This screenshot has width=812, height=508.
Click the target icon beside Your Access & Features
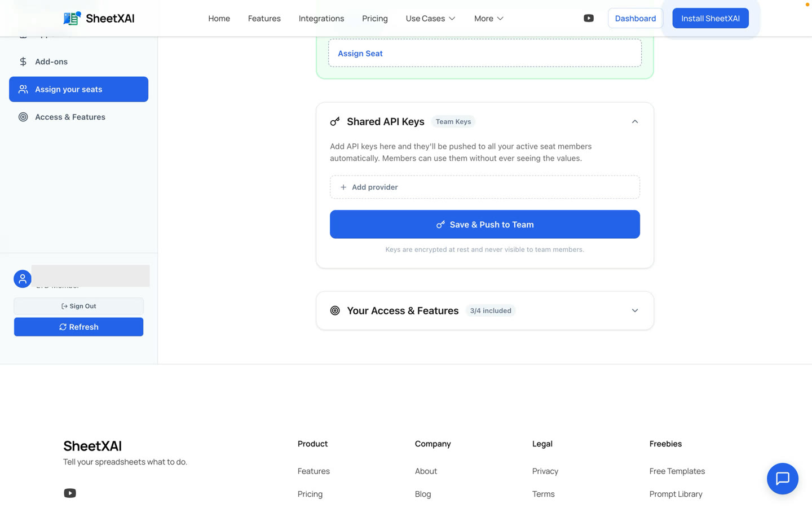click(335, 310)
